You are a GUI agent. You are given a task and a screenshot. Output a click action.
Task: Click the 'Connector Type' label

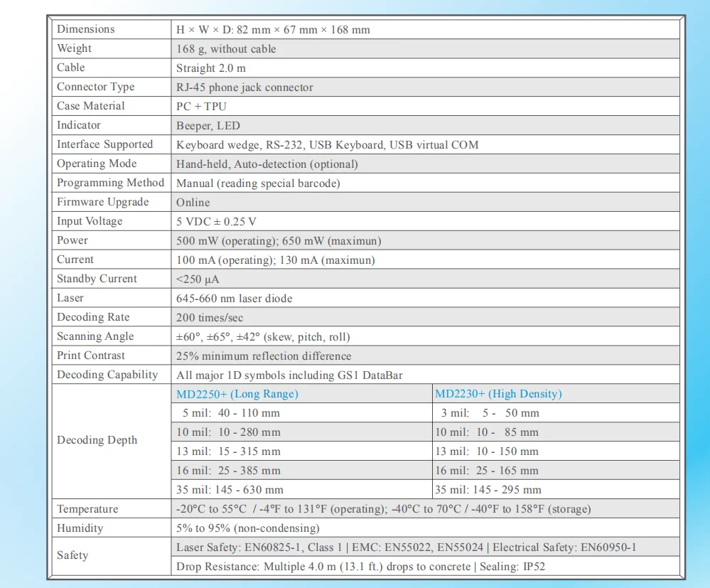[95, 87]
